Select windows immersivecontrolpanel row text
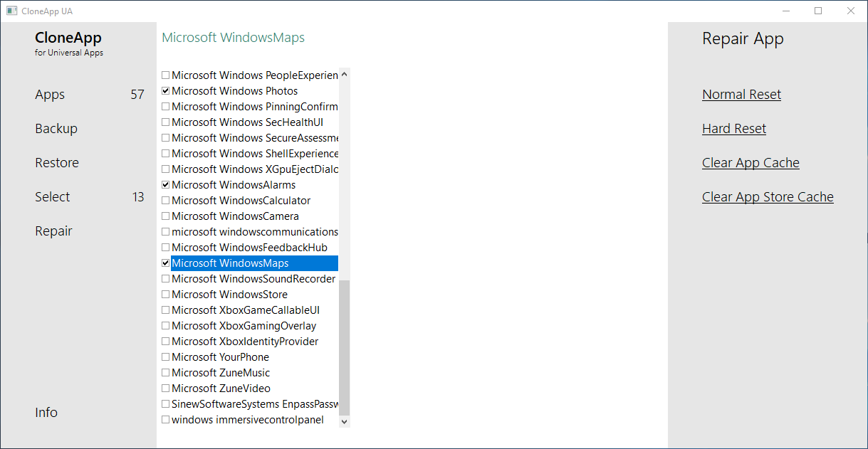This screenshot has width=868, height=449. 248,420
